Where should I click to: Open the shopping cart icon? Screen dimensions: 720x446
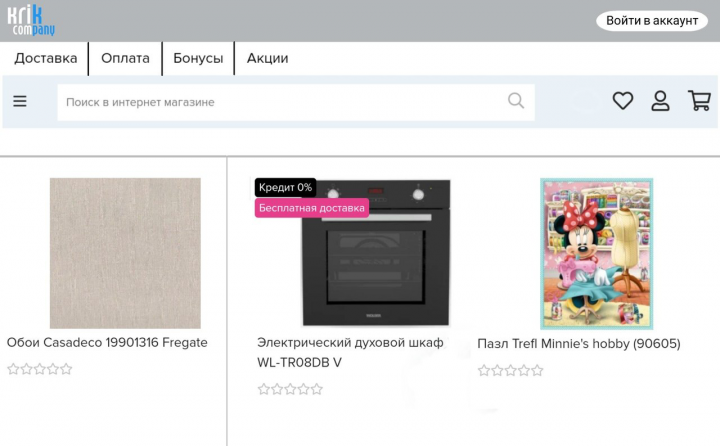click(699, 101)
